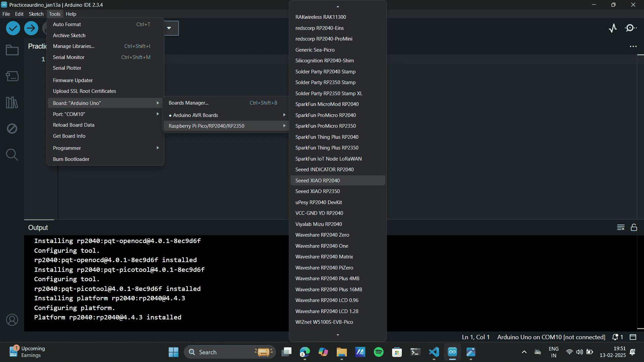Expand Board: "Arduino Uno" submenu

coord(105,103)
